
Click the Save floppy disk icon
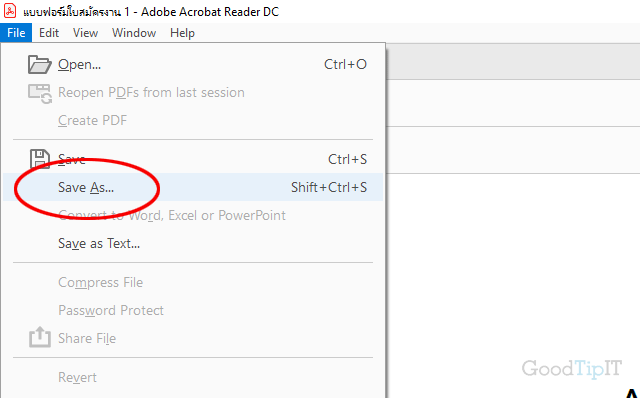[x=40, y=159]
